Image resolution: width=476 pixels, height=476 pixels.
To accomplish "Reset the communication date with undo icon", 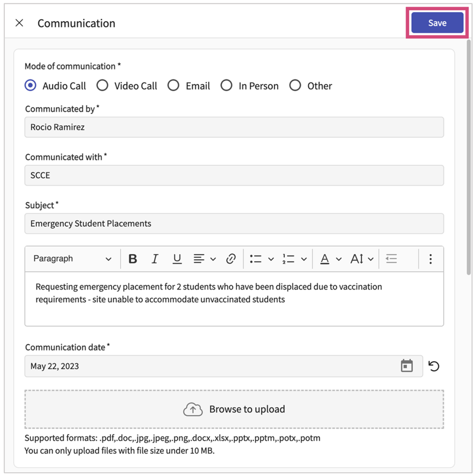I will pyautogui.click(x=434, y=366).
